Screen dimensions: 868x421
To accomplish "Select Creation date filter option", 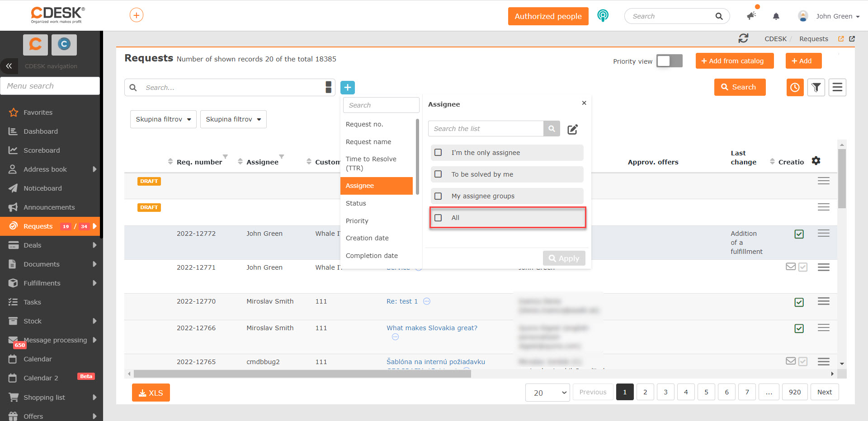I will [367, 238].
